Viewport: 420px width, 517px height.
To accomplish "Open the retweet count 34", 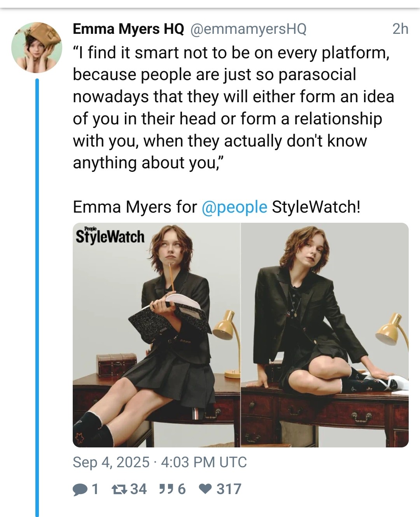I will (x=138, y=489).
